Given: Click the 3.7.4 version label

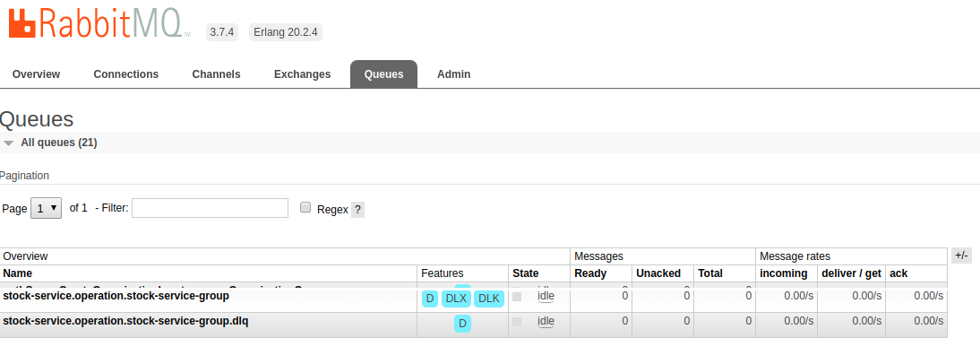Looking at the screenshot, I should (222, 32).
